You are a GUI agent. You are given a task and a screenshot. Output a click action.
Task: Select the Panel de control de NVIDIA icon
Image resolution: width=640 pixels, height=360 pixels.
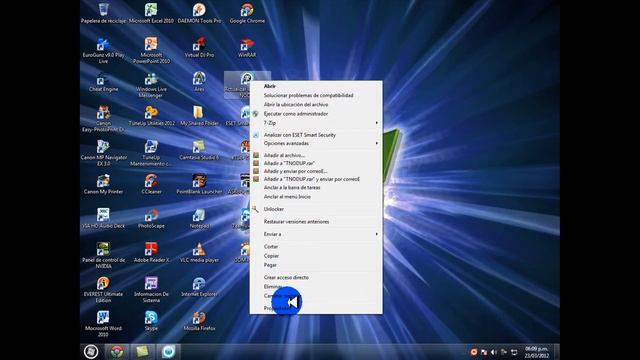click(103, 256)
